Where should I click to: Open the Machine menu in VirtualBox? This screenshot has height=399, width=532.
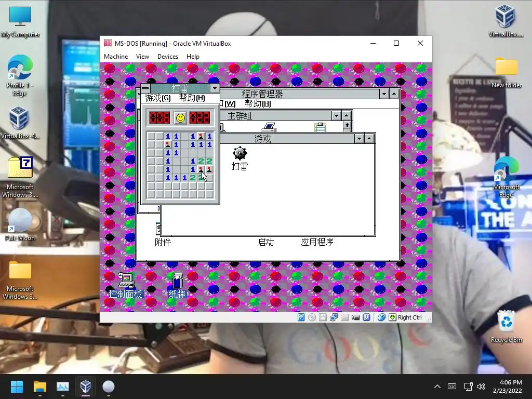tap(116, 57)
